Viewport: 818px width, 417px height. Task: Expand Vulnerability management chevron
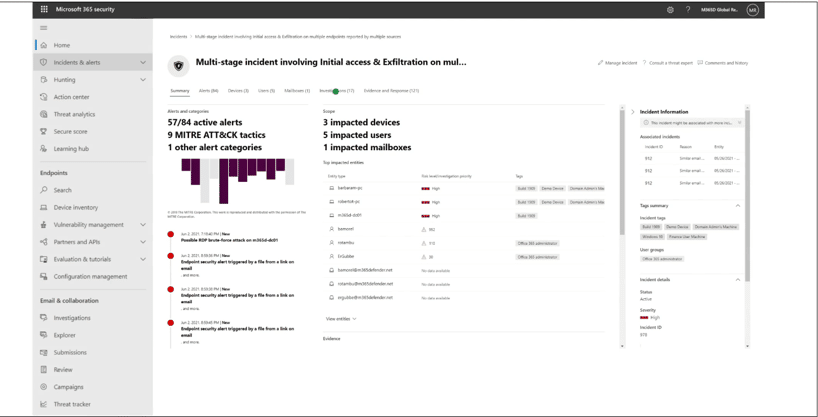click(143, 224)
